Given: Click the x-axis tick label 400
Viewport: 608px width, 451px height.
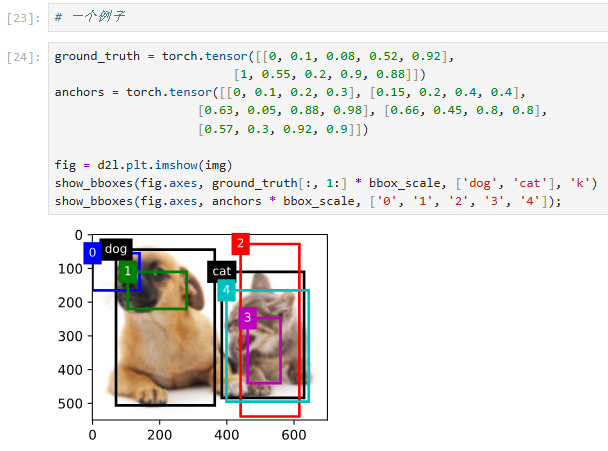Looking at the screenshot, I should click(x=227, y=435).
